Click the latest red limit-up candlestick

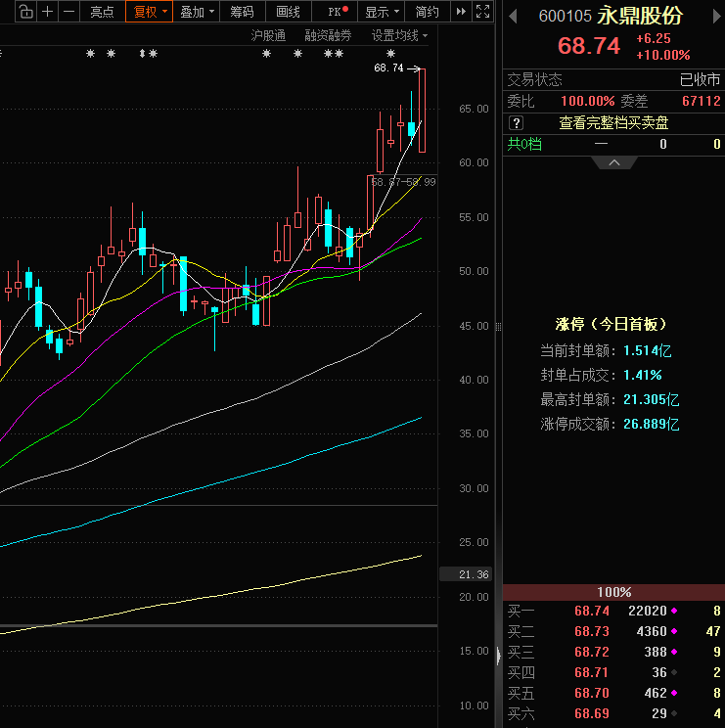(422, 110)
